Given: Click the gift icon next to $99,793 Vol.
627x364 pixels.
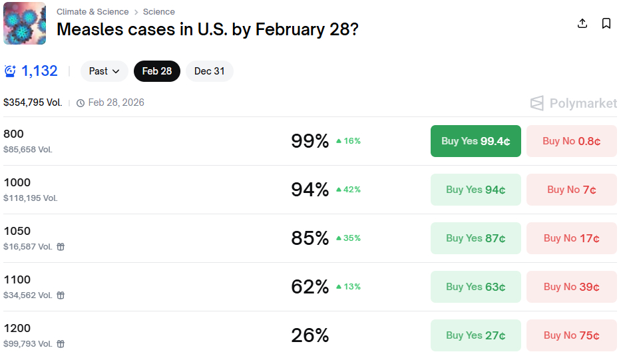Looking at the screenshot, I should (61, 344).
